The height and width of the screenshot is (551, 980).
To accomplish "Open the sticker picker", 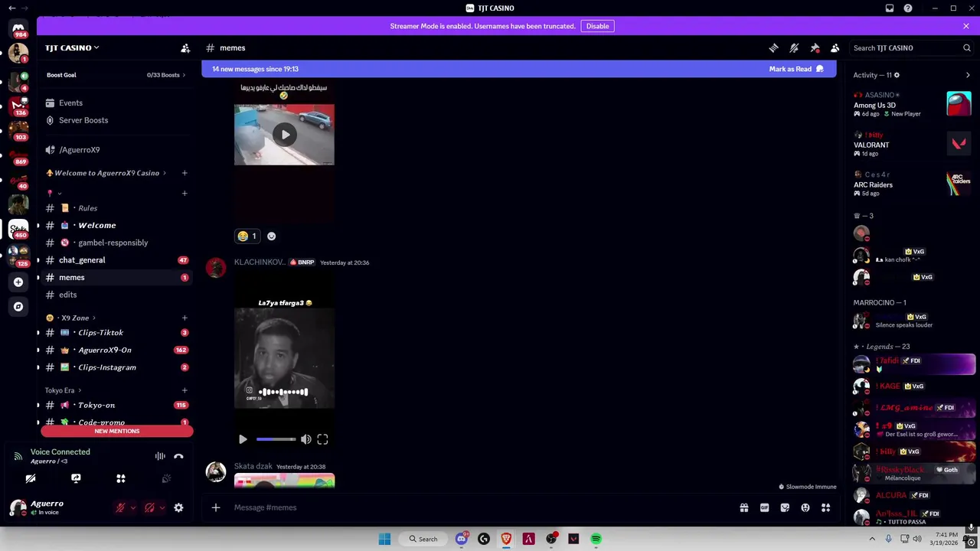I will coord(785,507).
